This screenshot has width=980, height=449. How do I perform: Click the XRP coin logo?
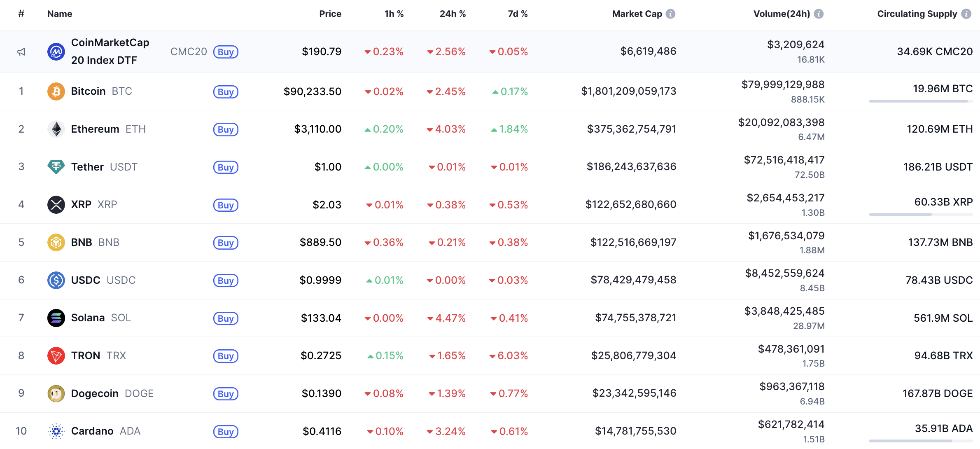56,205
